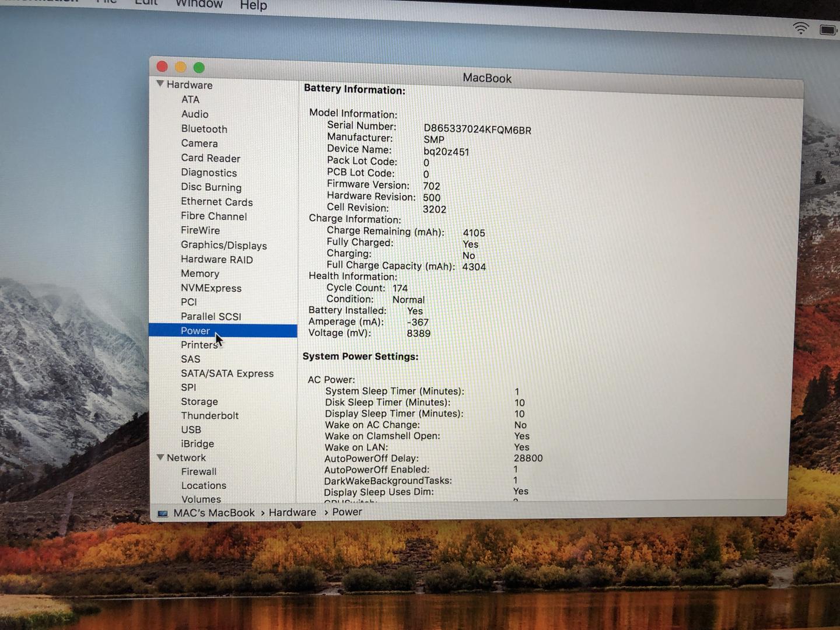Click the Network category header label

click(x=186, y=458)
